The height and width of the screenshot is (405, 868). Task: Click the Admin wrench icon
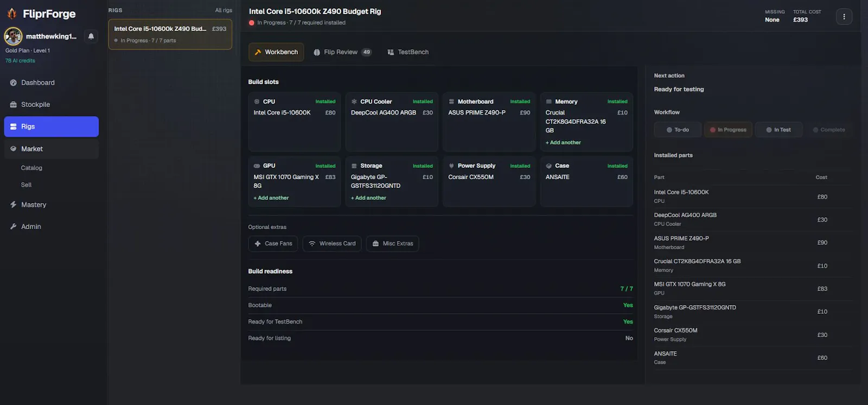pyautogui.click(x=14, y=226)
